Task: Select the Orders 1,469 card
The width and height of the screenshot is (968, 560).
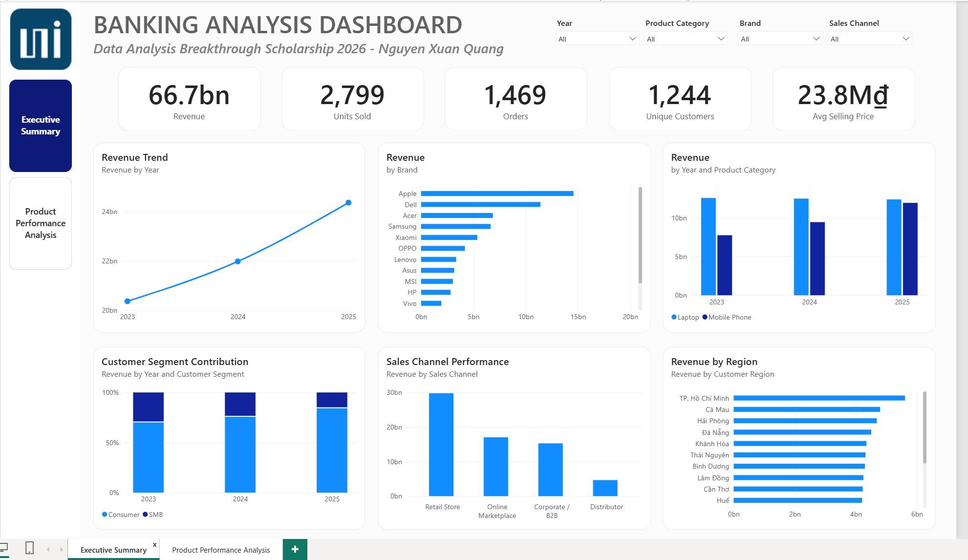Action: tap(516, 99)
